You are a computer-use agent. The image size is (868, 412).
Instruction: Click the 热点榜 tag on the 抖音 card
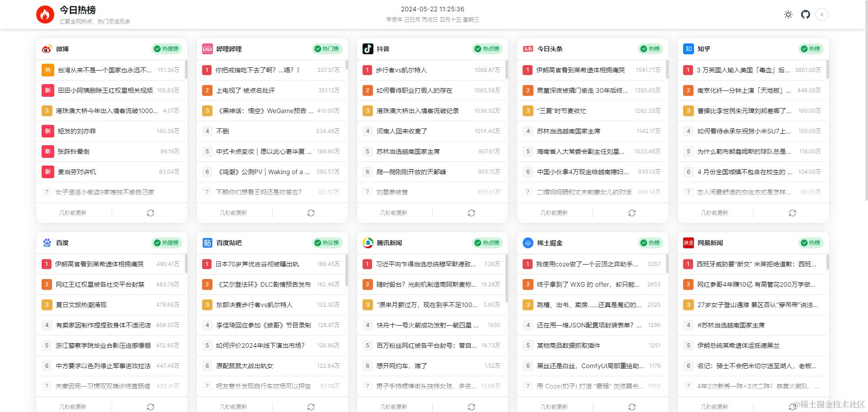coord(487,49)
